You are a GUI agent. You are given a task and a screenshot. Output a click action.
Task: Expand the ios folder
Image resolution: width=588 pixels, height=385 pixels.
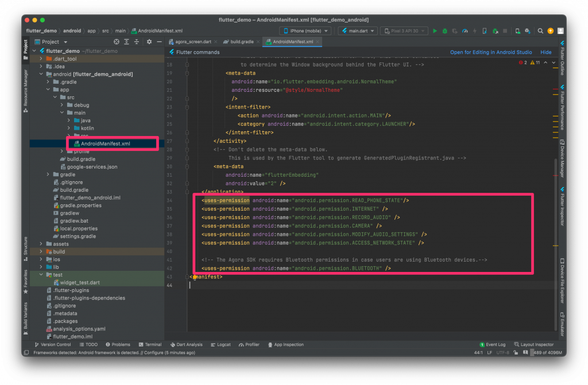[x=41, y=259]
